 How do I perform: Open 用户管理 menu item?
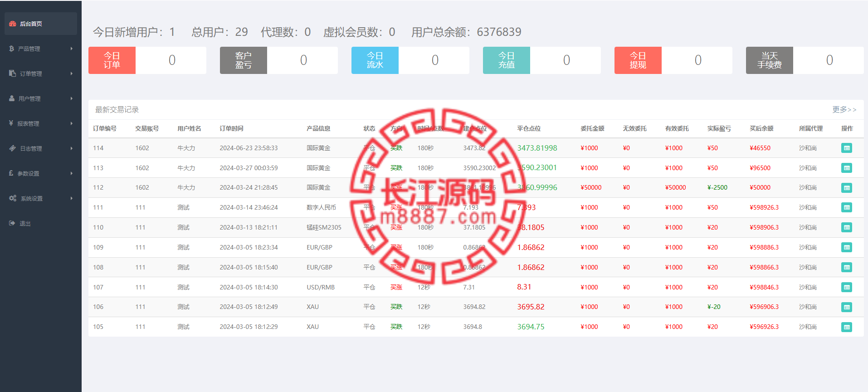41,98
